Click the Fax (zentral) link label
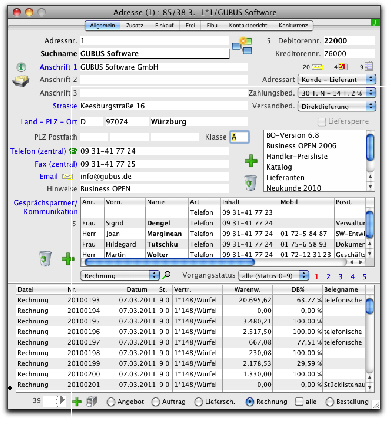This screenshot has height=424, width=391. point(56,164)
